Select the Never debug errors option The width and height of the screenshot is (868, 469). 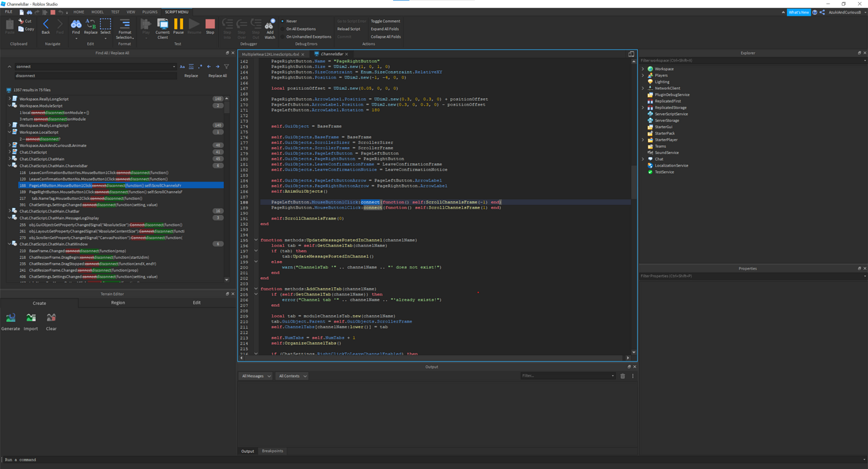tap(289, 21)
